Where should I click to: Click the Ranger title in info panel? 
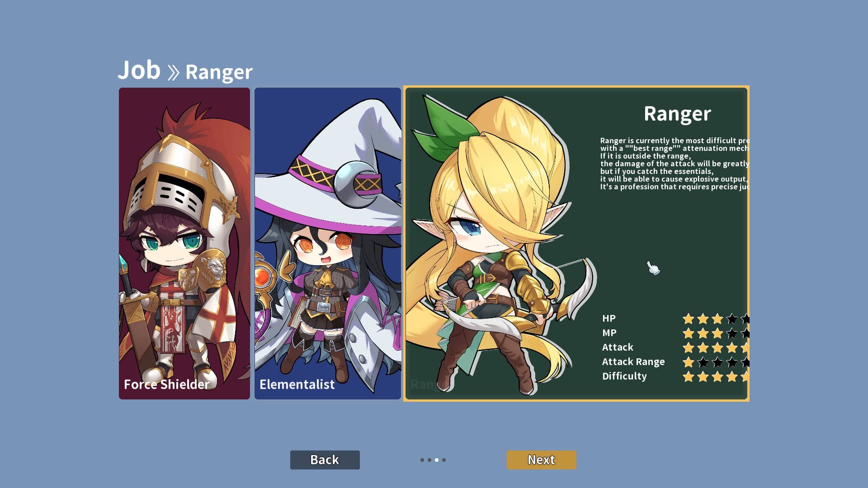coord(677,113)
